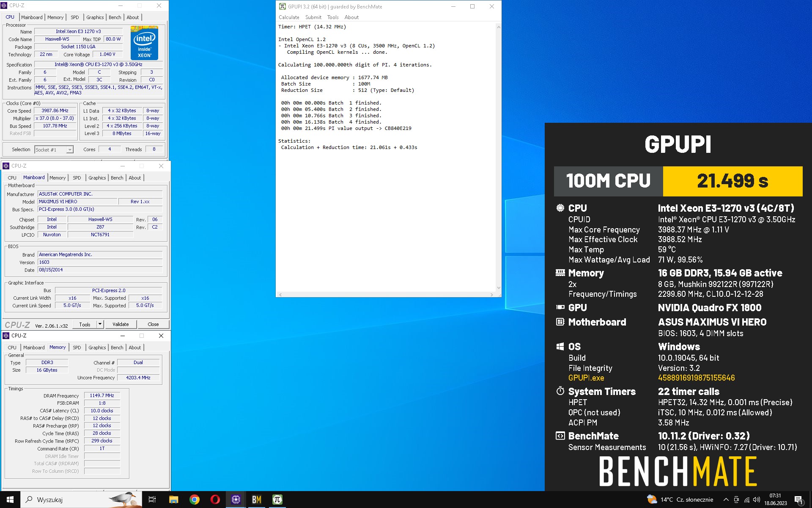Viewport: 812px width, 508px height.
Task: Click the Windows search box Wyszukaj
Action: point(81,500)
